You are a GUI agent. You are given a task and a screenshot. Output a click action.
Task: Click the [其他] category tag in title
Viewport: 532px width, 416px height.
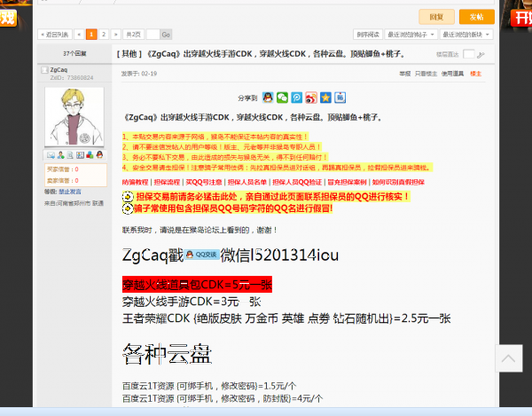click(129, 54)
